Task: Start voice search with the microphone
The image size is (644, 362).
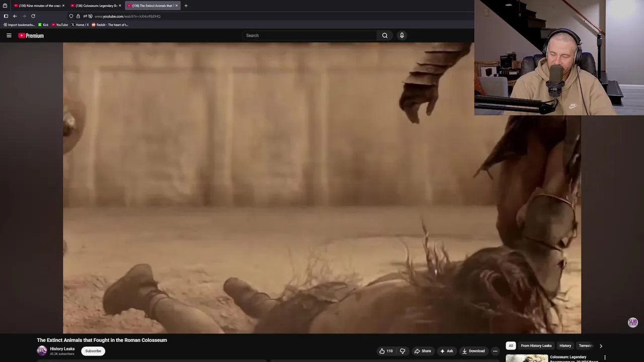Action: (401, 35)
